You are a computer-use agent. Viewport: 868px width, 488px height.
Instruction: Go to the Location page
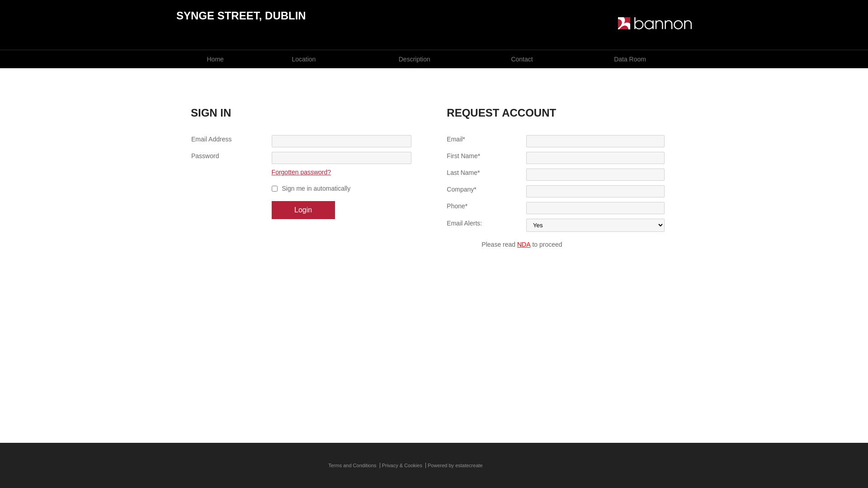pos(303,59)
